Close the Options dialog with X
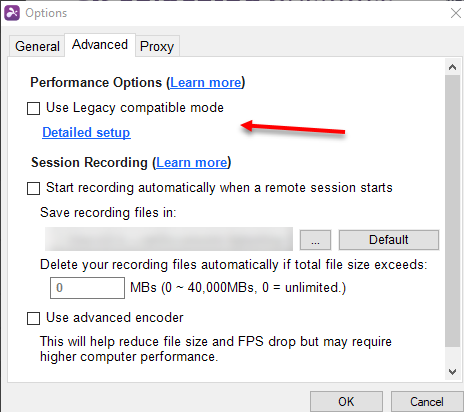 click(456, 13)
